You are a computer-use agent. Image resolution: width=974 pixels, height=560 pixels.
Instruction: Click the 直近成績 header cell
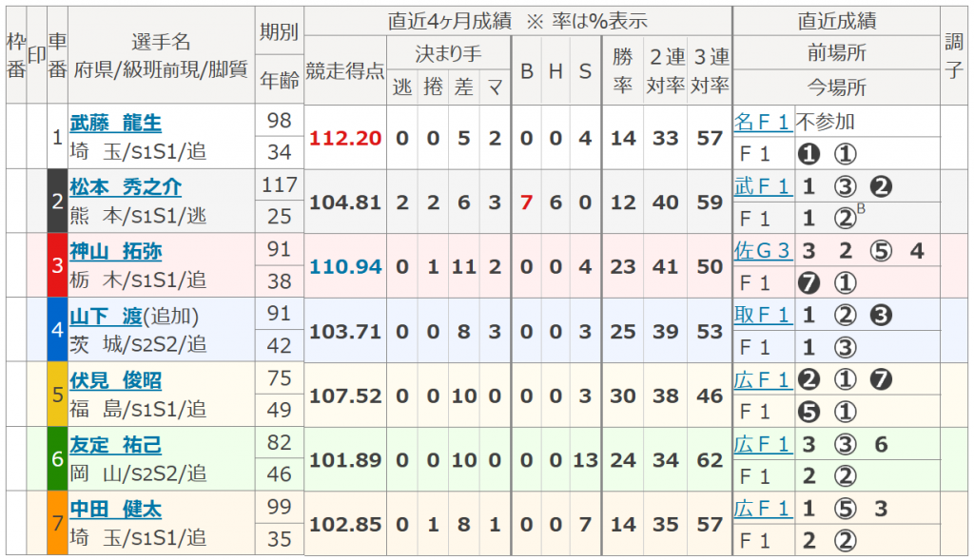point(836,21)
